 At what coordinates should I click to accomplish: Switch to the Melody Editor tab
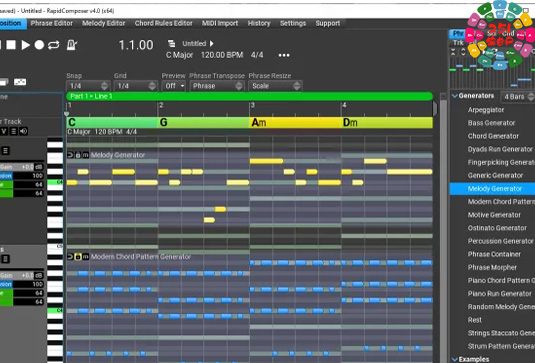103,23
